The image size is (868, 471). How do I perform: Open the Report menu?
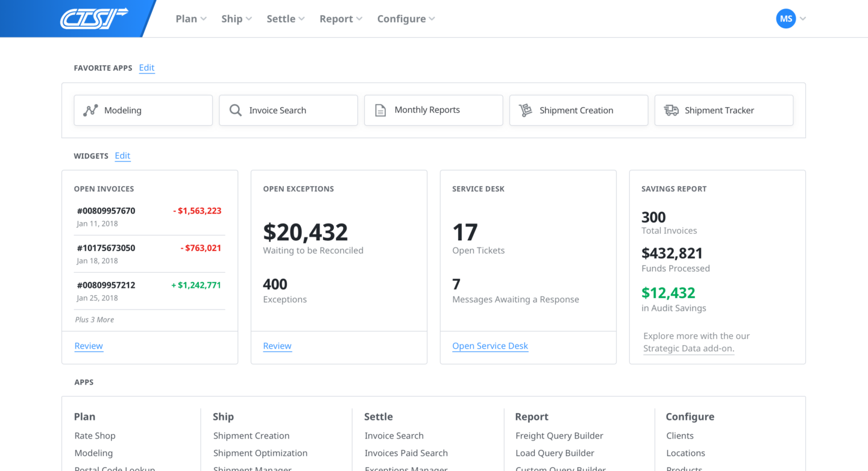[341, 19]
